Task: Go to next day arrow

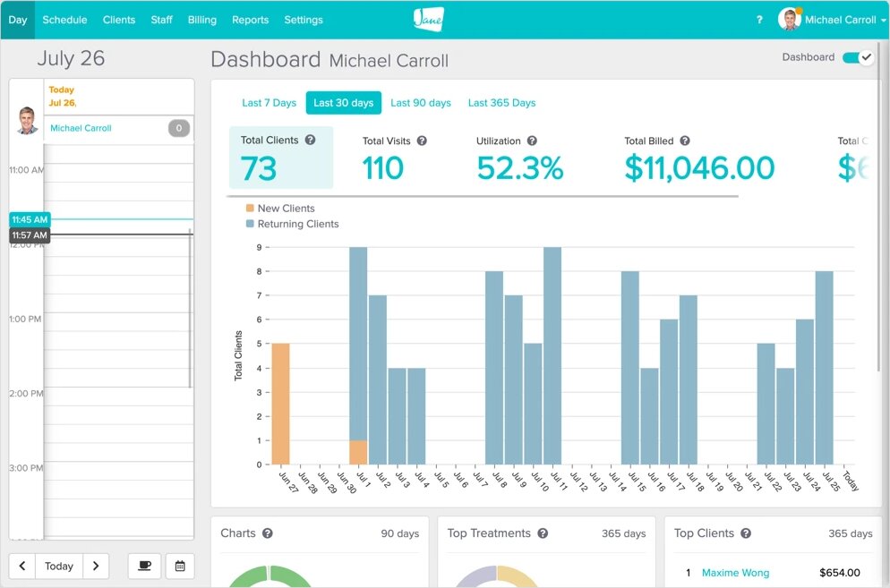Action: [x=96, y=566]
